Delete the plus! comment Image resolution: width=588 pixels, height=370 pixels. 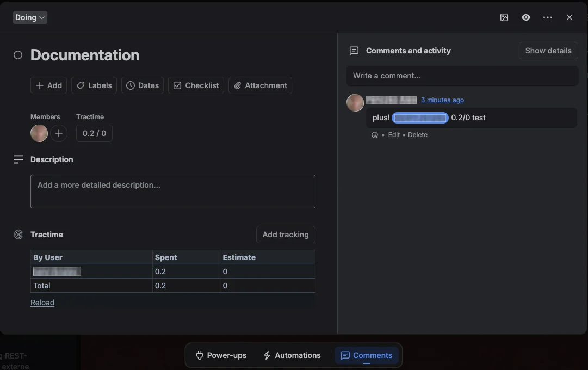click(418, 135)
